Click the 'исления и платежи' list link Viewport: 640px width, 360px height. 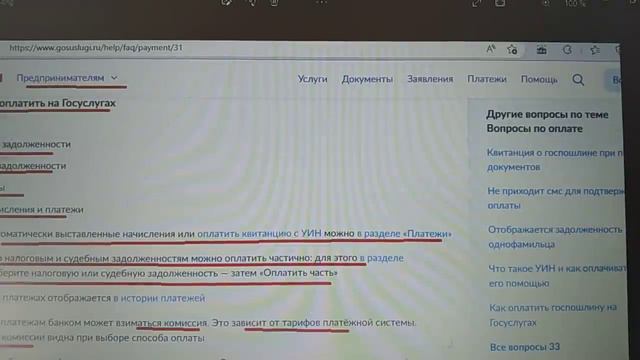tap(41, 210)
